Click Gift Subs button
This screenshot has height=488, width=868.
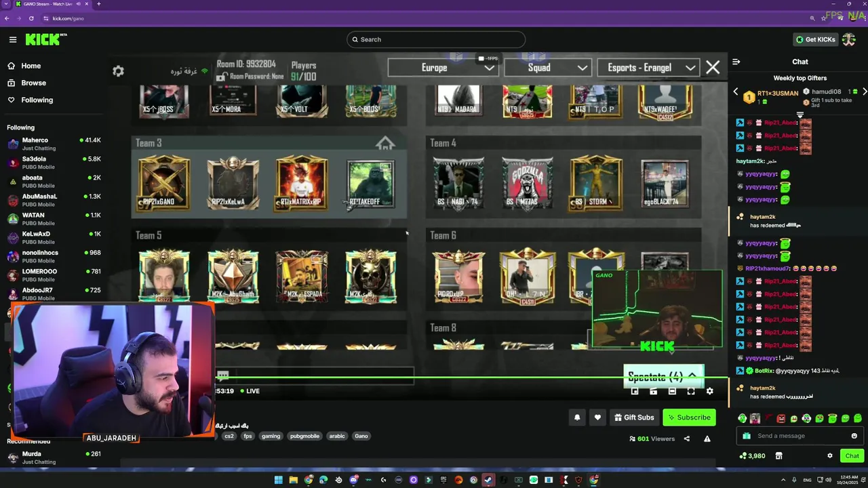(634, 418)
